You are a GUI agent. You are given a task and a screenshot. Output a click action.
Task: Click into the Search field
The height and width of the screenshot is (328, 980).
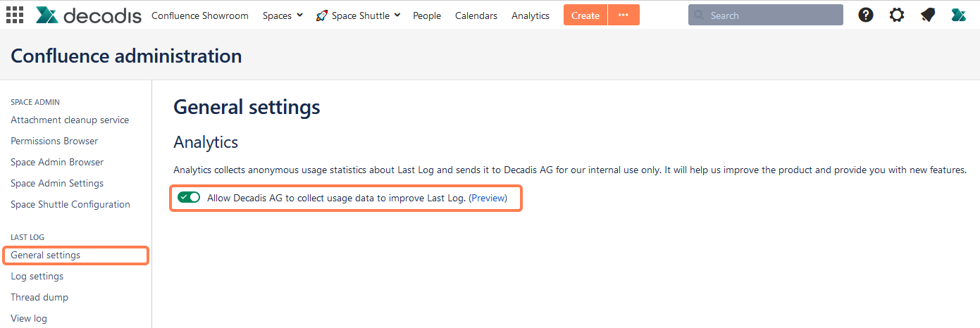[x=771, y=15]
